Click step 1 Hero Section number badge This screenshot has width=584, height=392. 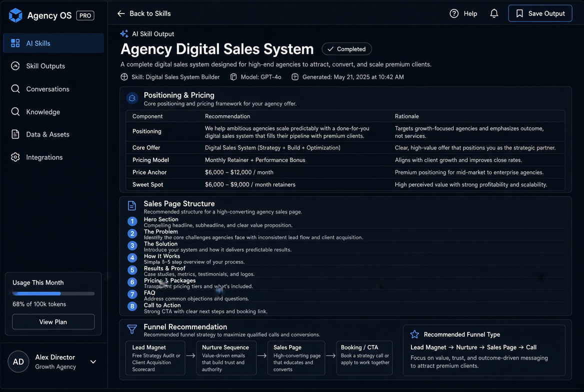(x=132, y=221)
